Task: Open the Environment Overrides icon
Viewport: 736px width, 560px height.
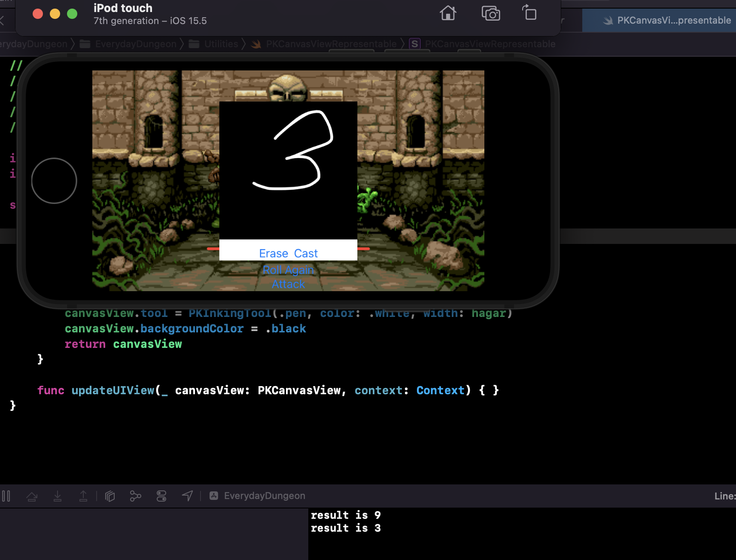Action: point(161,496)
